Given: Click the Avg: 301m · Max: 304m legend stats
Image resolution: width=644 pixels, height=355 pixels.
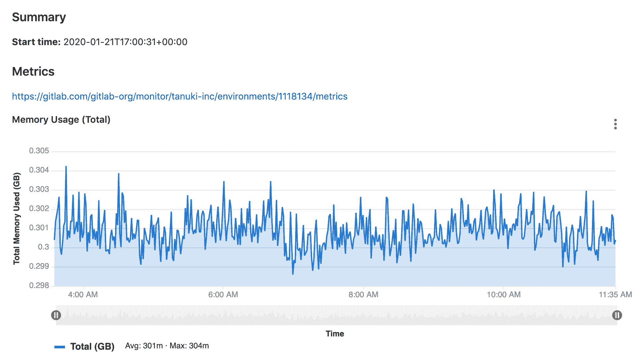Looking at the screenshot, I should (166, 345).
